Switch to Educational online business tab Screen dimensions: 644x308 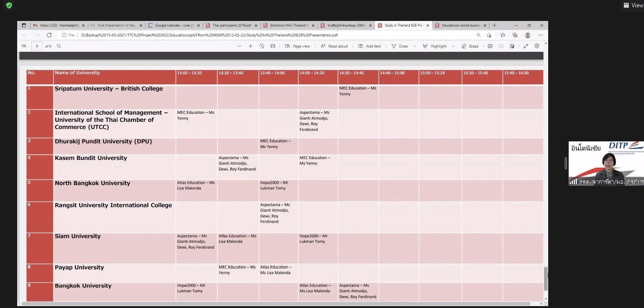460,26
